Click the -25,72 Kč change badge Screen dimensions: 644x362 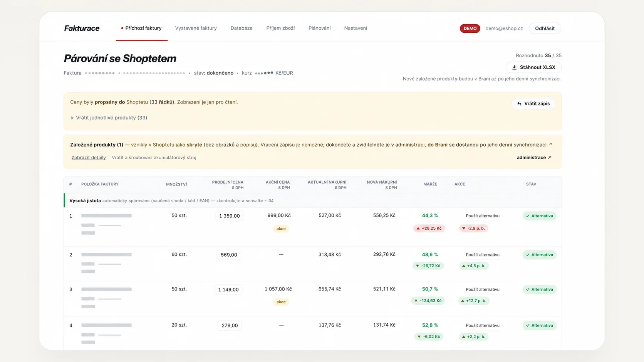pos(428,266)
